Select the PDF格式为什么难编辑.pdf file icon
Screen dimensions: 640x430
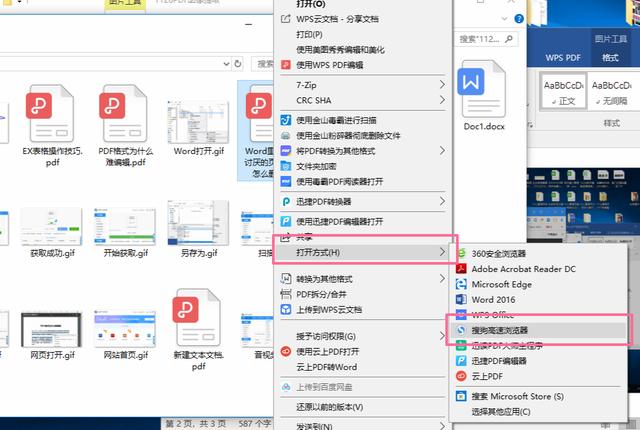pyautogui.click(x=124, y=113)
